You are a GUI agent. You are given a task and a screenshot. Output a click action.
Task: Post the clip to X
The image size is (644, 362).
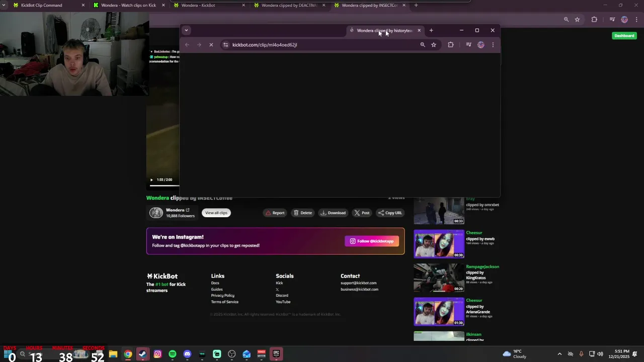[x=362, y=213]
